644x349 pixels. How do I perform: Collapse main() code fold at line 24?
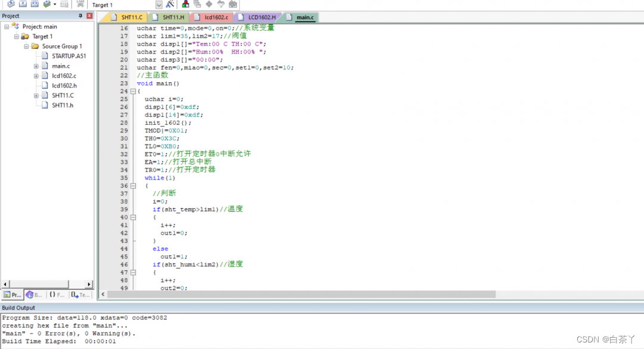133,91
